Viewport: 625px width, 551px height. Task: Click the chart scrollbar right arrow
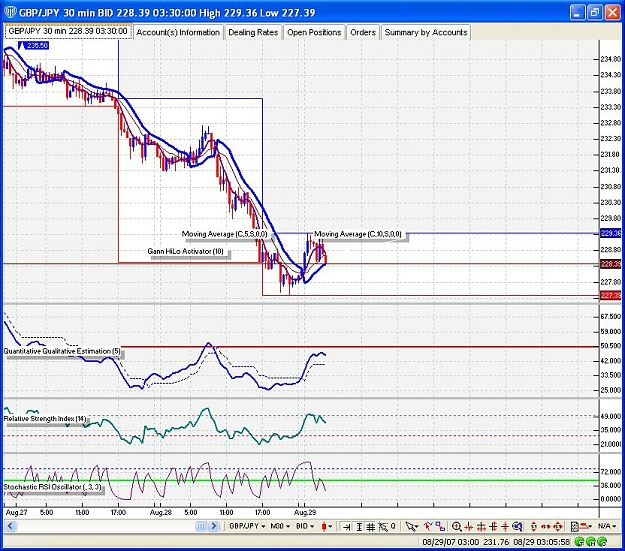[214, 526]
